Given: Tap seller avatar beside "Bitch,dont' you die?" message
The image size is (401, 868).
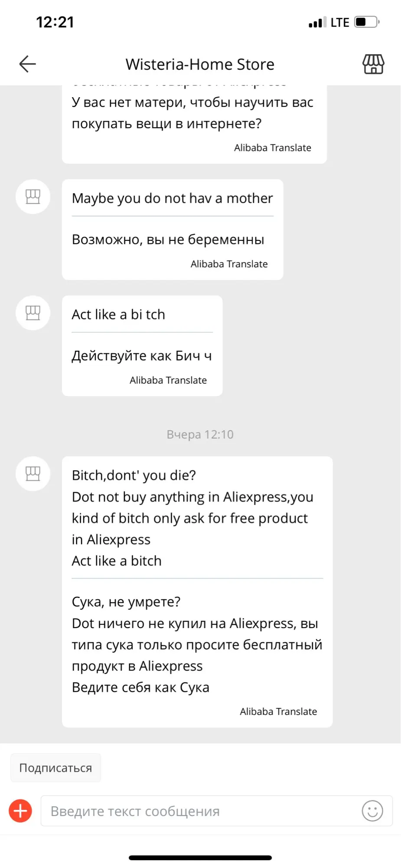Looking at the screenshot, I should pyautogui.click(x=33, y=473).
